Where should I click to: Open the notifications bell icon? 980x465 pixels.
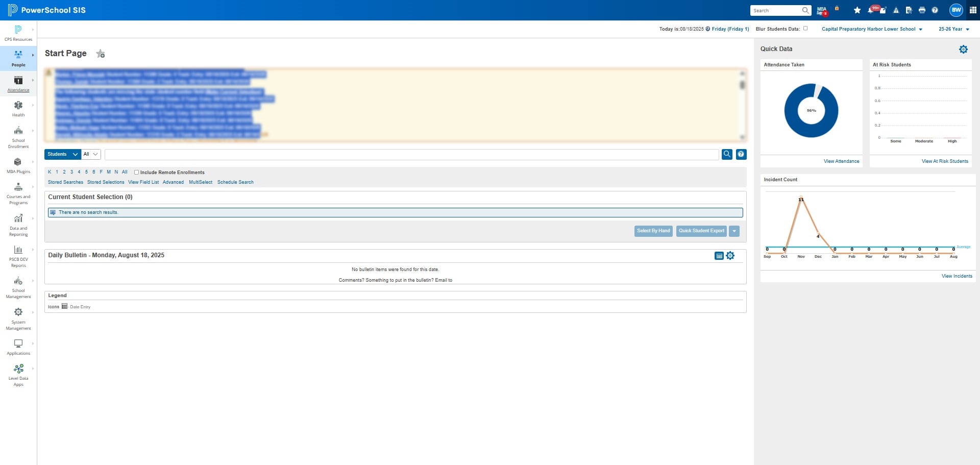pyautogui.click(x=871, y=10)
